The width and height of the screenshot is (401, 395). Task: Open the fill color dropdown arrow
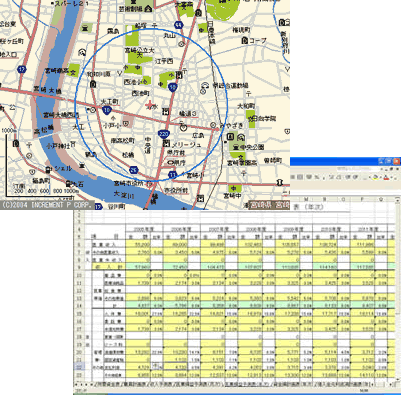click(381, 177)
